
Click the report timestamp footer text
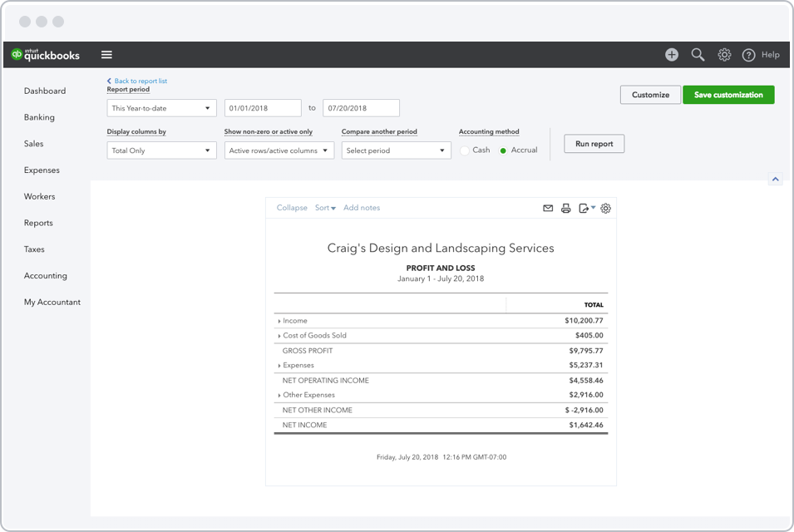[441, 457]
